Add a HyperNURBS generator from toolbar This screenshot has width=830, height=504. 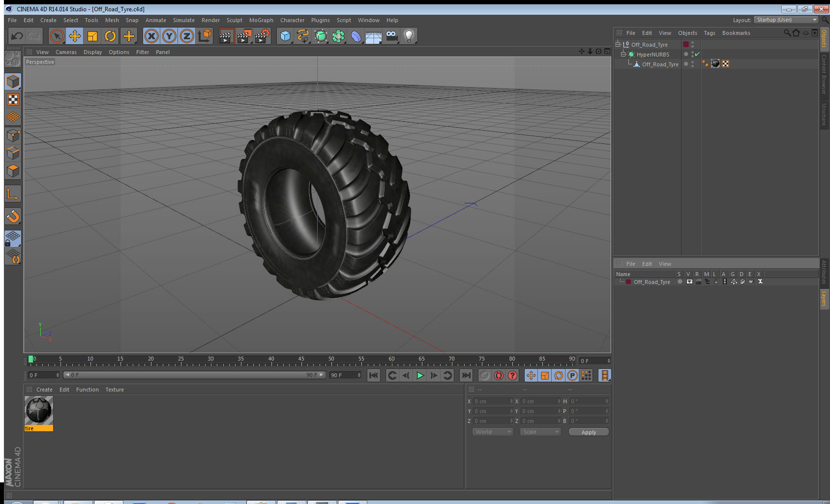tap(321, 36)
